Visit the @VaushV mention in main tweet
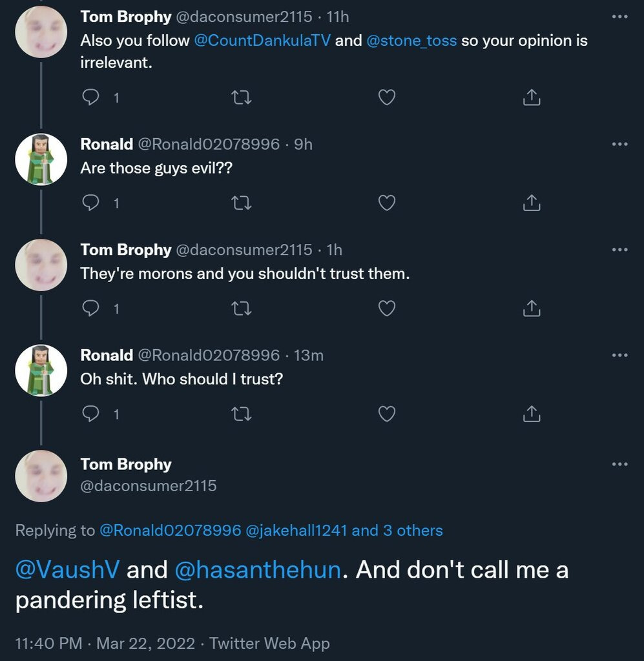644x661 pixels. pos(67,570)
